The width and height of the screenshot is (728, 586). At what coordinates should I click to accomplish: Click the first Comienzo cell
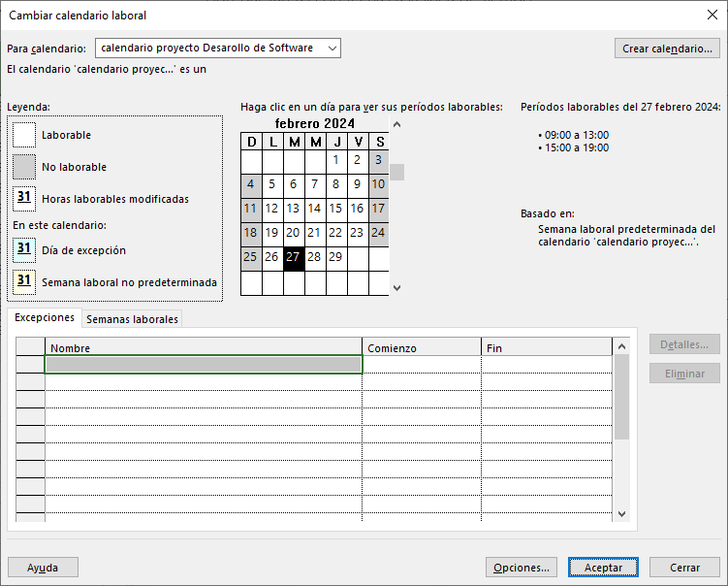point(422,365)
